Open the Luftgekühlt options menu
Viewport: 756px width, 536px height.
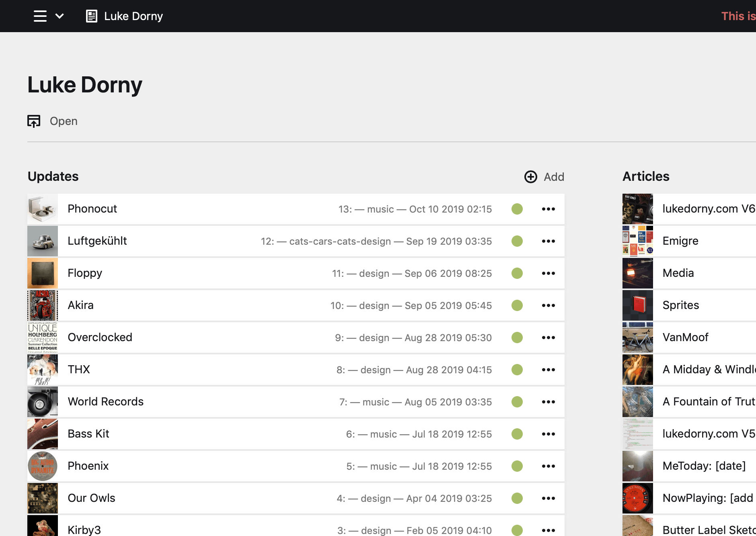click(549, 241)
